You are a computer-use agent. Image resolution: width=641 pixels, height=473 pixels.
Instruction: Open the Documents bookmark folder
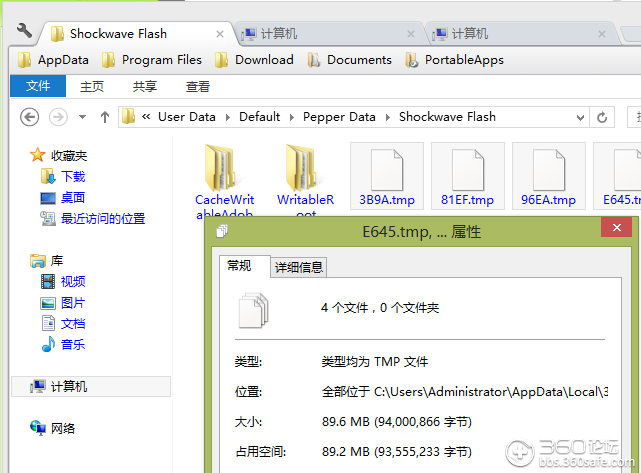tap(350, 60)
